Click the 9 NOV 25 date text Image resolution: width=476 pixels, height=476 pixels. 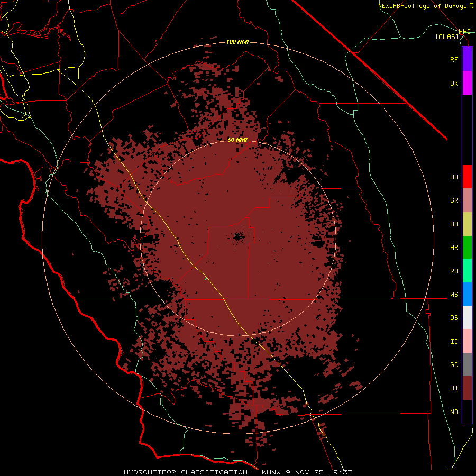(305, 472)
